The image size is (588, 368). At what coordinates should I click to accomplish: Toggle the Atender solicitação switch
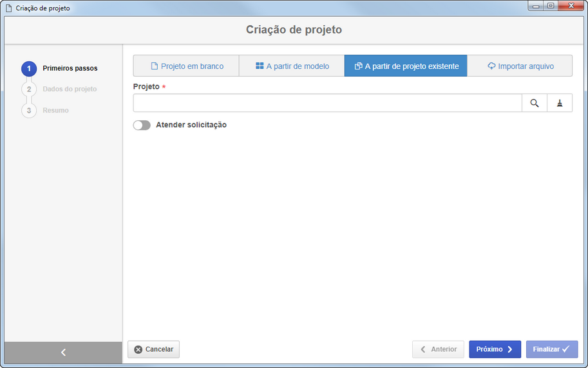coord(142,125)
